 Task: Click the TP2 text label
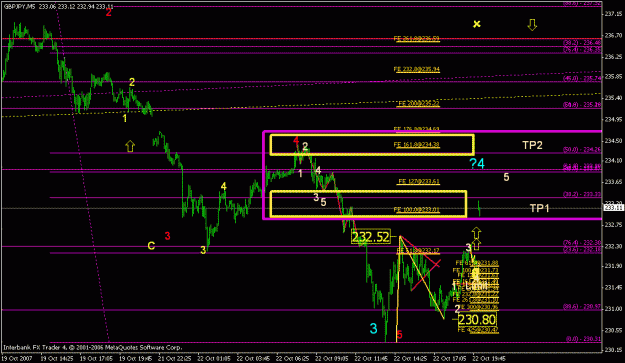click(x=532, y=145)
